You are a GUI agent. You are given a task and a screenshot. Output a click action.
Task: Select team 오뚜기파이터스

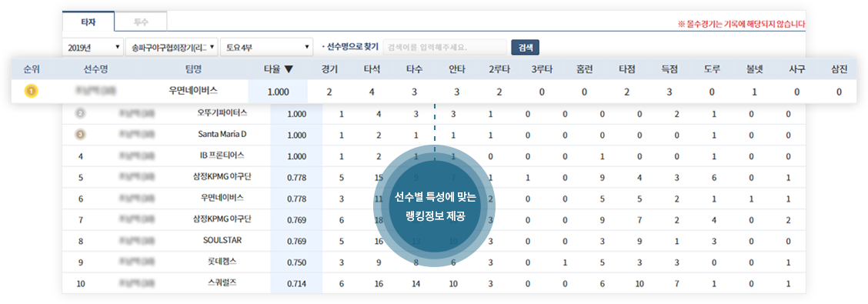[222, 112]
